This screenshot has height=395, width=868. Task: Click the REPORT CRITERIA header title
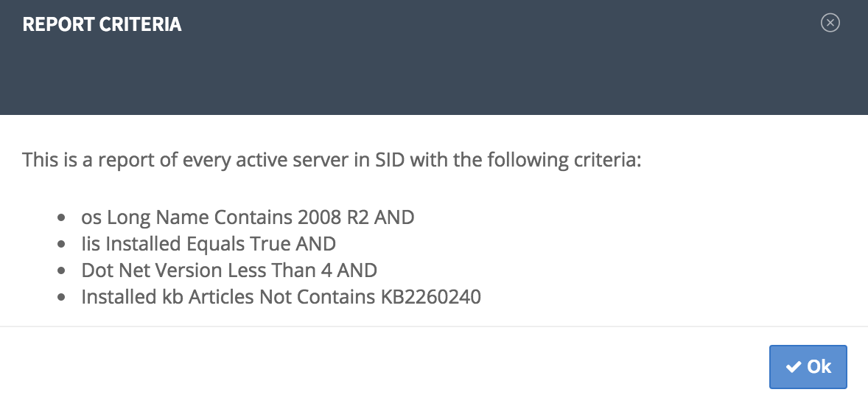tap(102, 24)
